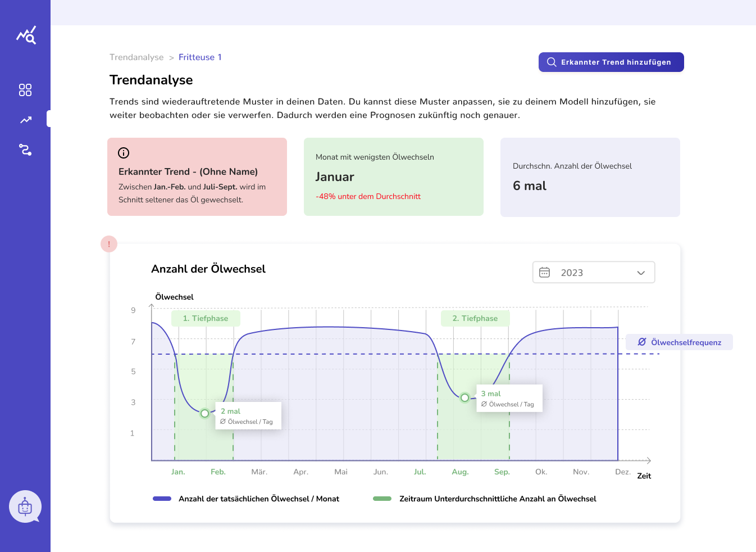Click Trendanalyse breadcrumb link
The width and height of the screenshot is (756, 552).
pyautogui.click(x=136, y=57)
